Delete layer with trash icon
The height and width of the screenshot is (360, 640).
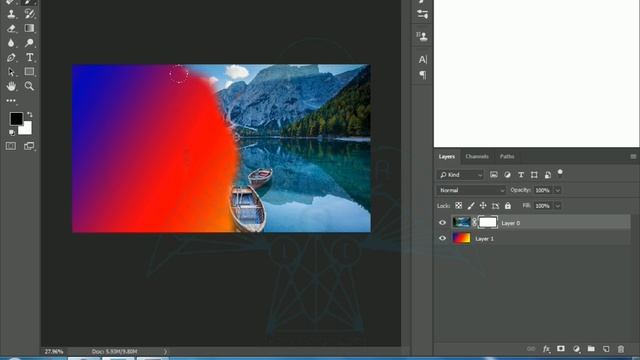click(621, 349)
